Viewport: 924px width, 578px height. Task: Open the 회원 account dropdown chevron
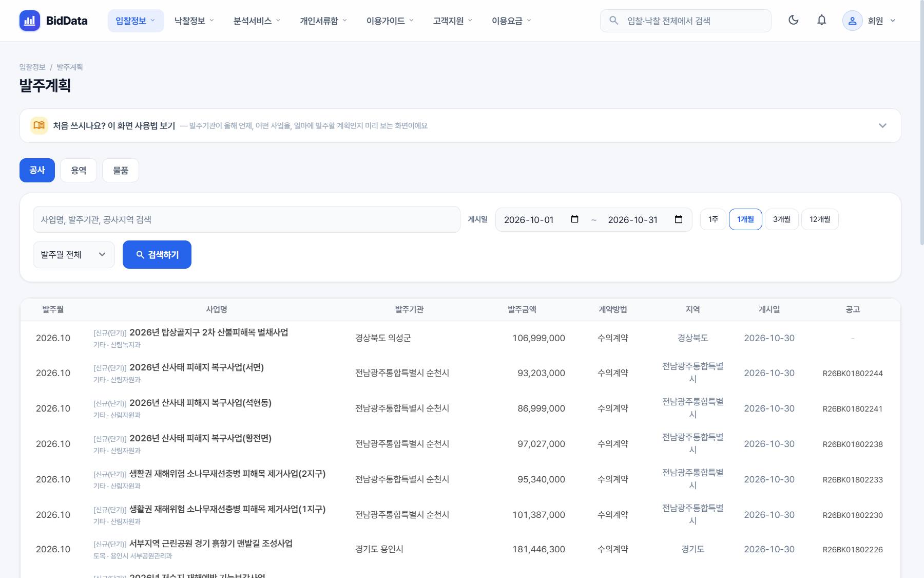pos(893,21)
